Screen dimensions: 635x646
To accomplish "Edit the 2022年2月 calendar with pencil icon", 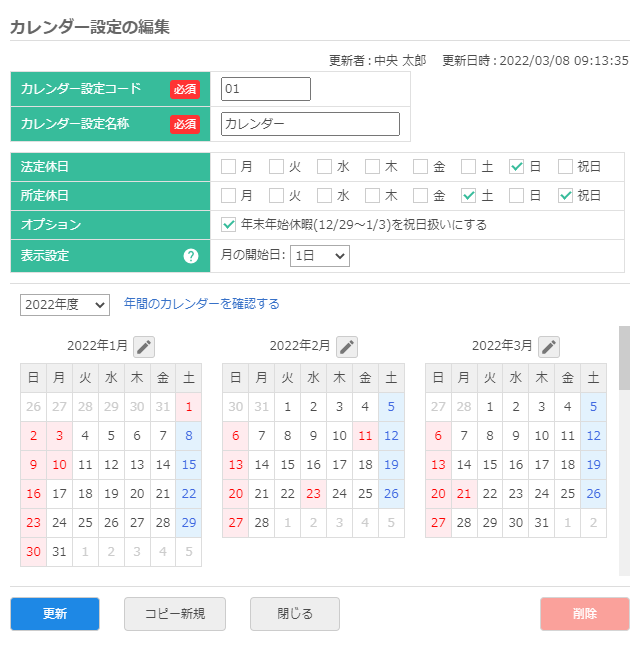I will [x=347, y=346].
